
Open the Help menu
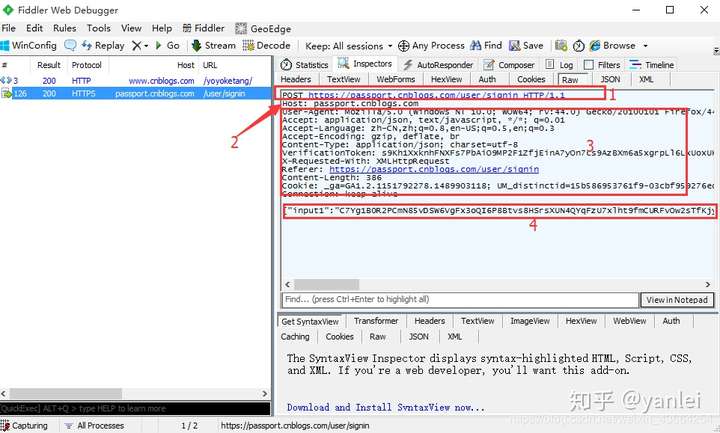pos(162,28)
